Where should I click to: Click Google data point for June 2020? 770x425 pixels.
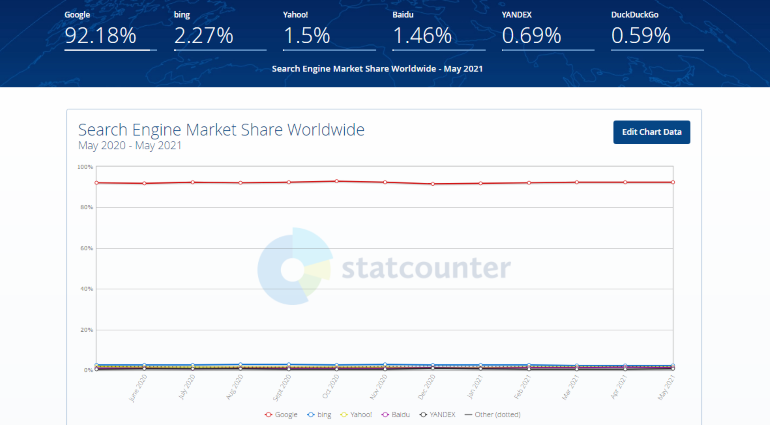pos(144,183)
